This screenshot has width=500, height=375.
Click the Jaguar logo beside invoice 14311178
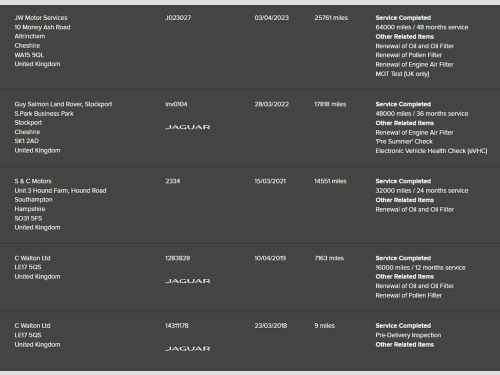pos(188,348)
